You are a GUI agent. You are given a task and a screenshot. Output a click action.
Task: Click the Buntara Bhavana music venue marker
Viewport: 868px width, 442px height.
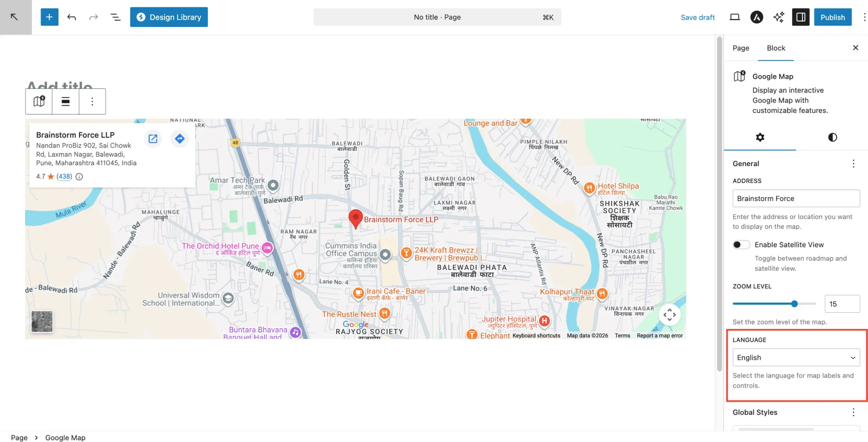click(x=295, y=333)
